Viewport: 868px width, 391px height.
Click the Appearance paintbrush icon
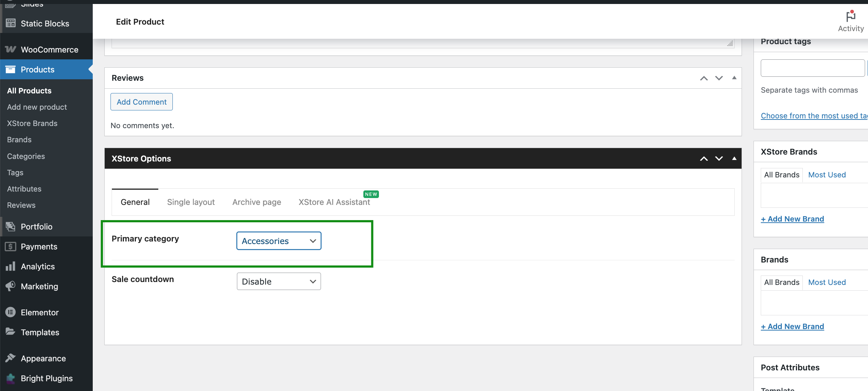pyautogui.click(x=11, y=358)
